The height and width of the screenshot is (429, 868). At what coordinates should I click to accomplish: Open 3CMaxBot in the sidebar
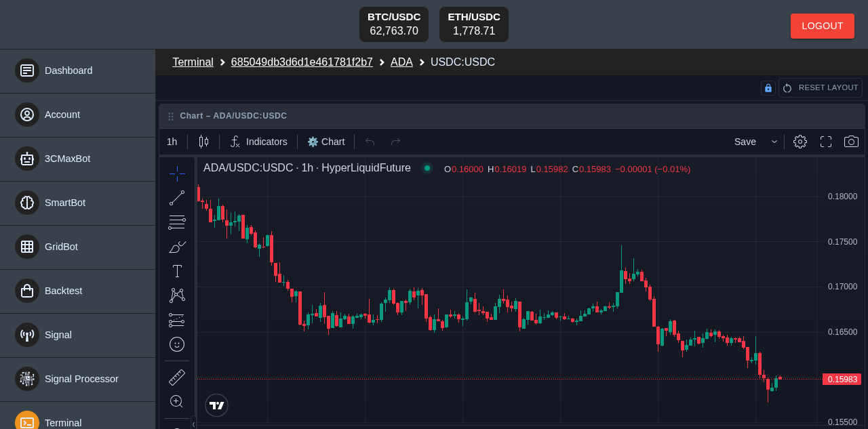(x=77, y=159)
